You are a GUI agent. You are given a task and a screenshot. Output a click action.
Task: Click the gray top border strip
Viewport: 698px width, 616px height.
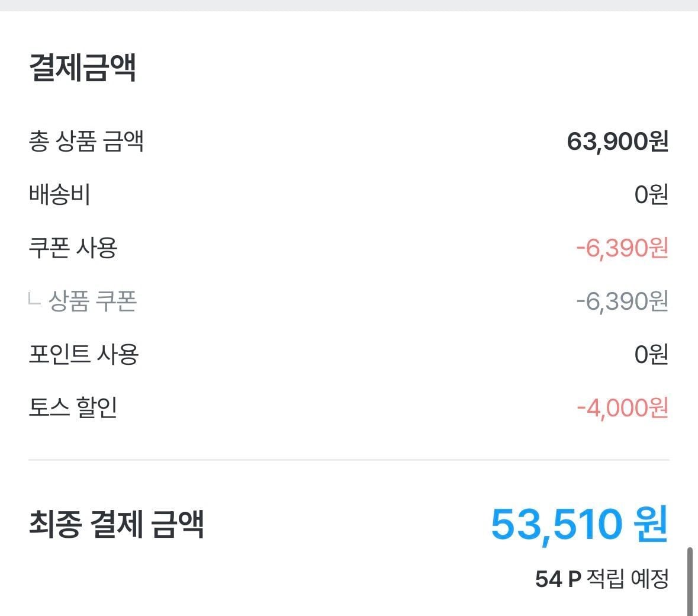pos(349,5)
